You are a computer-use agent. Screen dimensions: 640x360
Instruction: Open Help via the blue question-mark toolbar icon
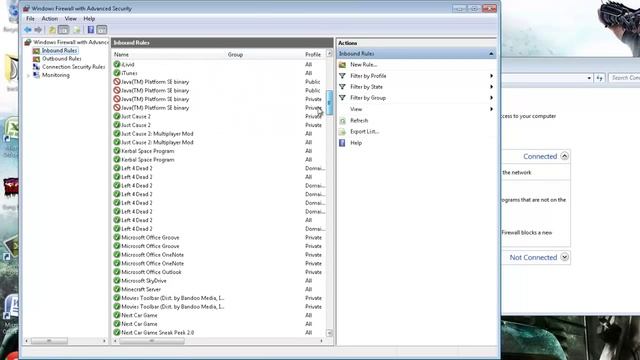click(91, 30)
